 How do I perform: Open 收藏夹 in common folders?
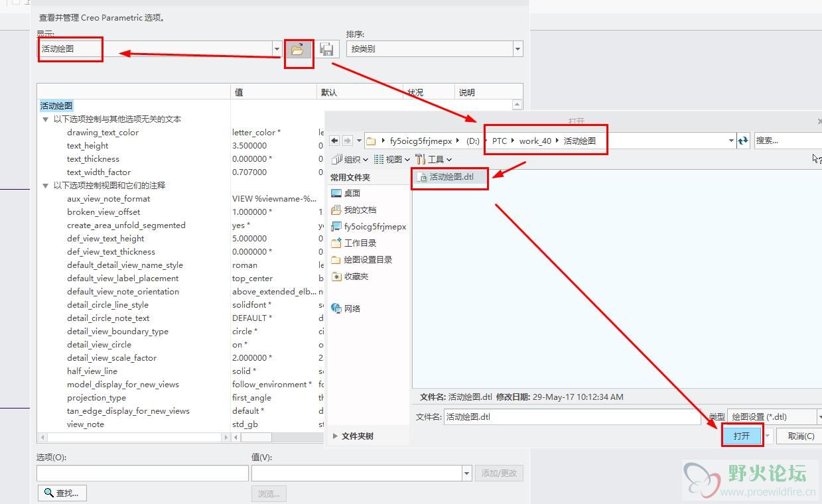(x=350, y=276)
